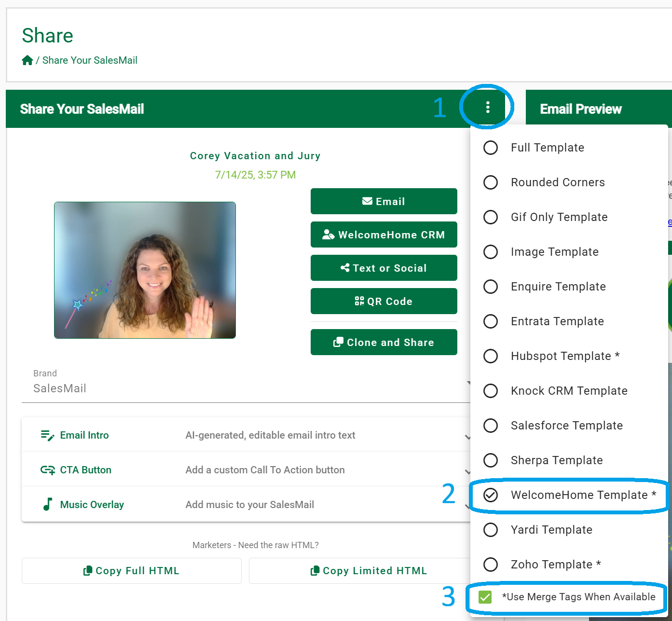Click the SalesMail video thumbnail
The width and height of the screenshot is (672, 621).
click(145, 270)
